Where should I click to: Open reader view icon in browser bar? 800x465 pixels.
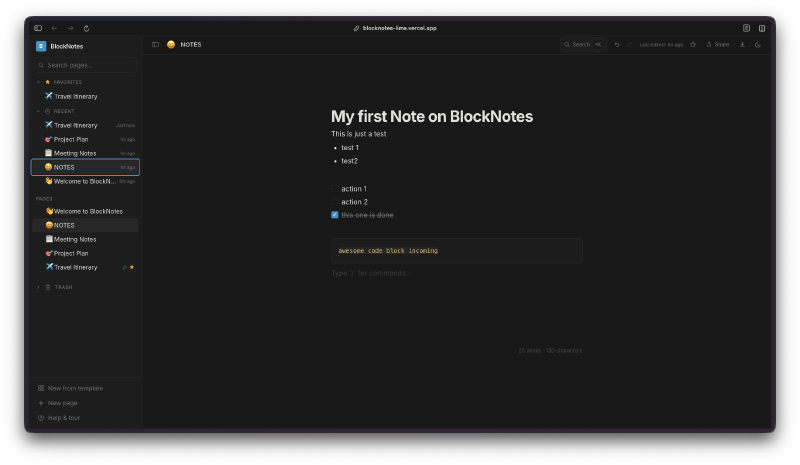coord(746,28)
